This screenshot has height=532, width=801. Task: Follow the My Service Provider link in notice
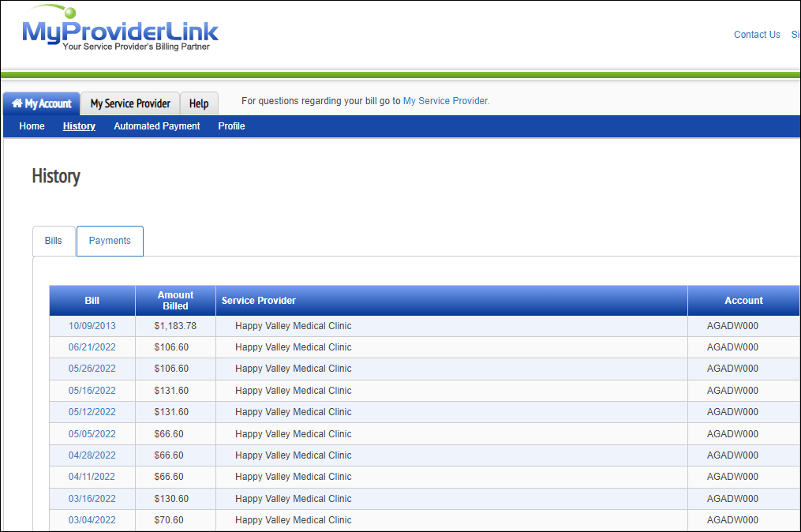[x=445, y=101]
